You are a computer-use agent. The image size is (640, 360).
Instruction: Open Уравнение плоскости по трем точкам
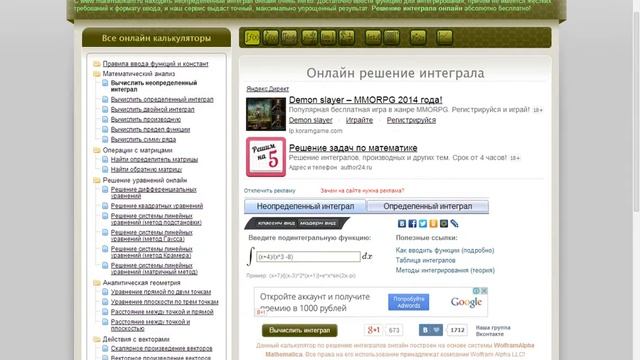pos(164,302)
